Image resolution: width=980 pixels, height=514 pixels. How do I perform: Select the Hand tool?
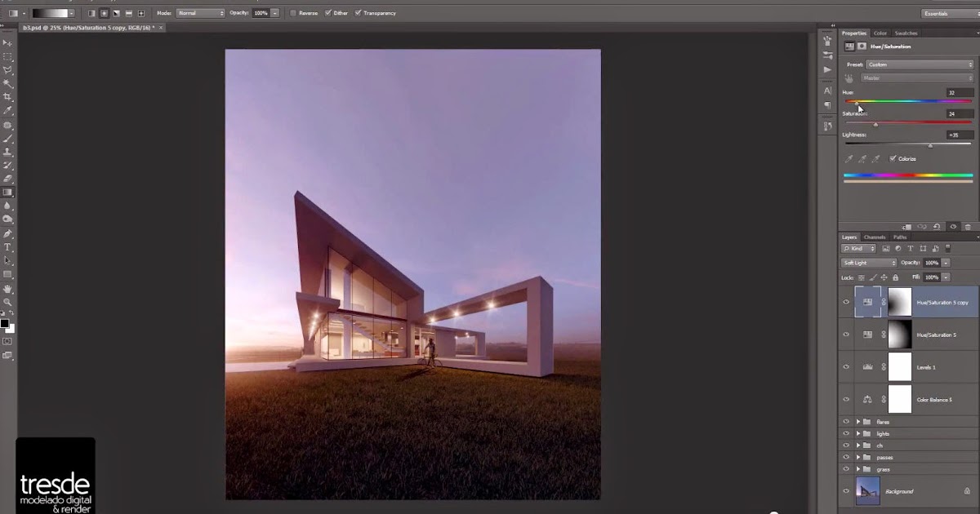7,288
